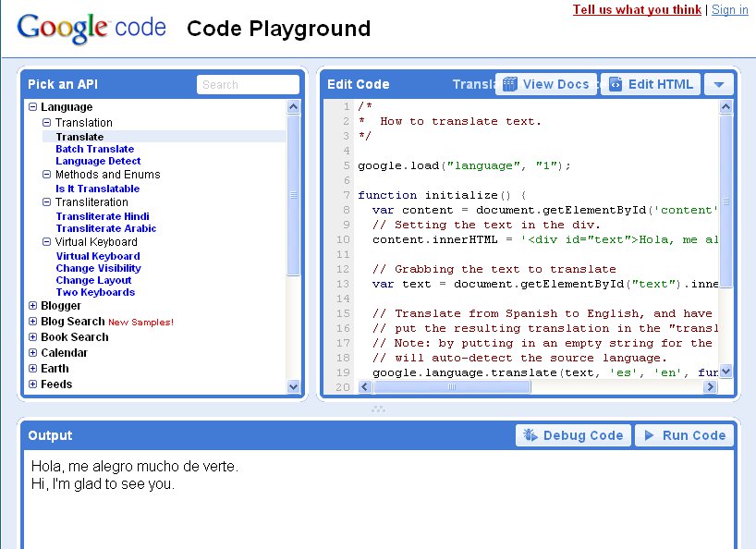
Task: Open the Is It Translatable sample
Action: 98,189
